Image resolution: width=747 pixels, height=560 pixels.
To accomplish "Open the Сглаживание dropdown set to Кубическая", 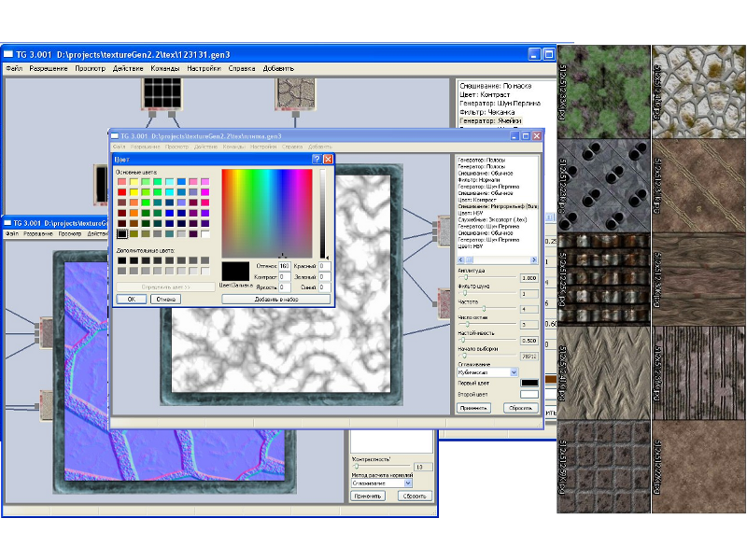I will [x=486, y=371].
